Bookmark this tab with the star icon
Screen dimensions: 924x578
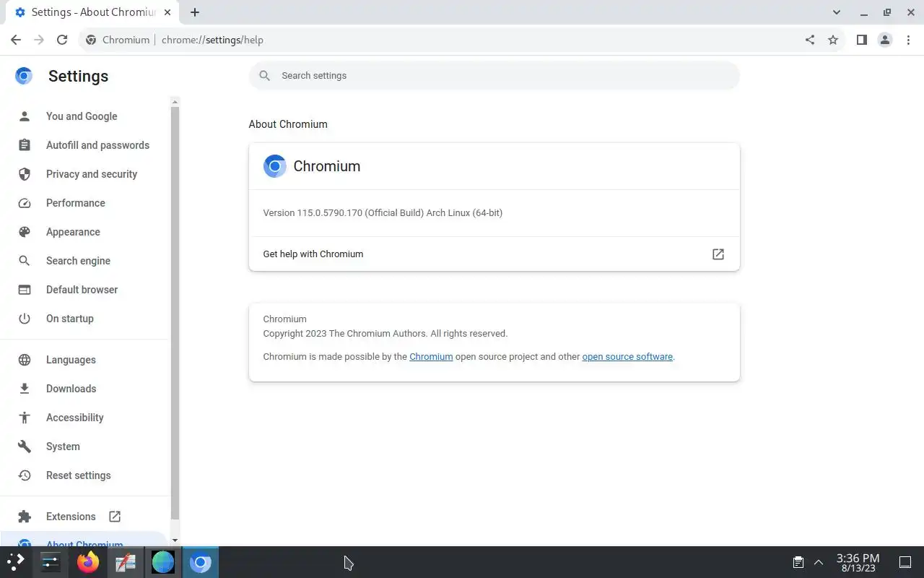tap(833, 40)
